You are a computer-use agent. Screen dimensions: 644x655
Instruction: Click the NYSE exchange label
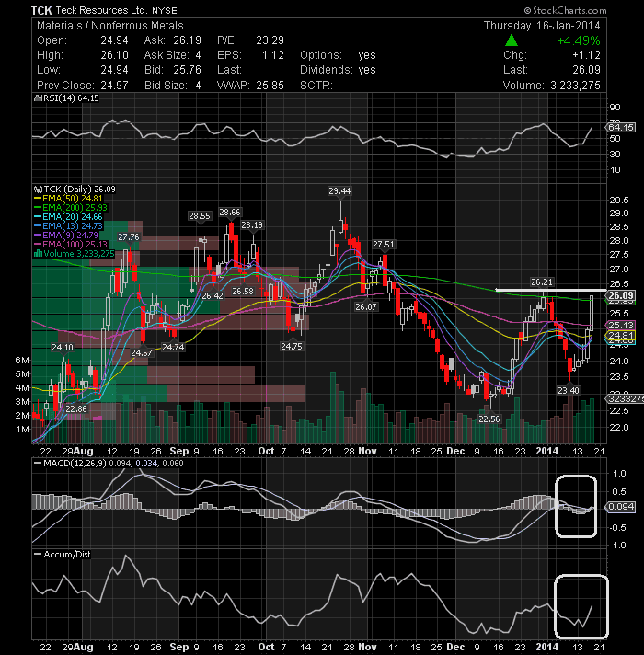point(165,11)
